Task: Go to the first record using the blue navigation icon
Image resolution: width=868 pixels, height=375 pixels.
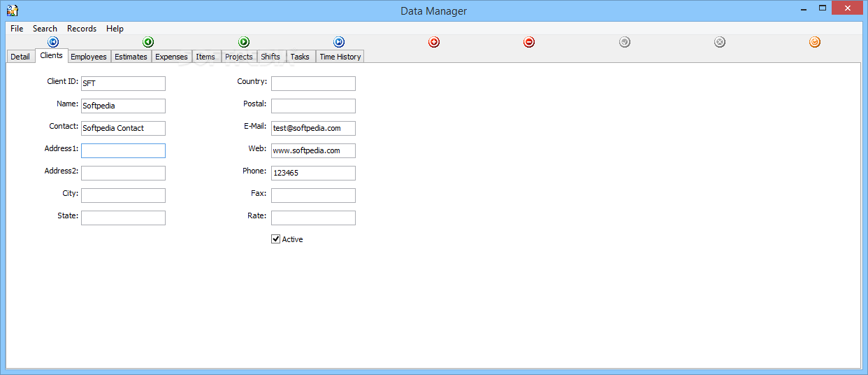Action: (53, 43)
